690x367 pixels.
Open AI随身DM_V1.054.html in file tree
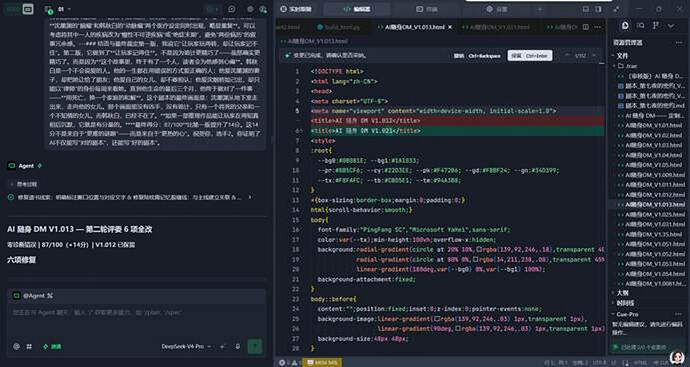(655, 274)
